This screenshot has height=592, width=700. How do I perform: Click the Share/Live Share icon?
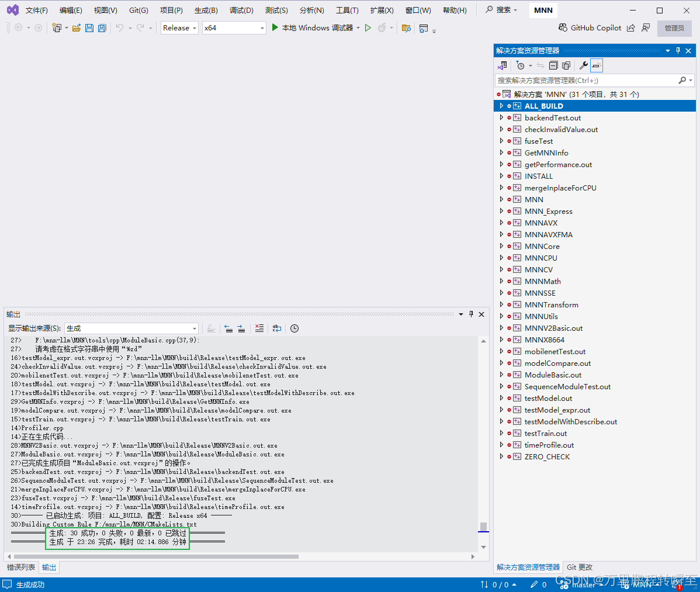tap(631, 27)
